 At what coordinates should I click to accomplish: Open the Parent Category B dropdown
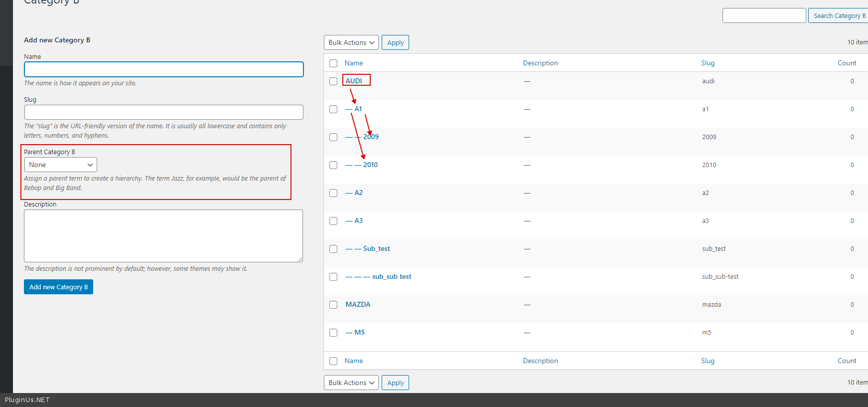[60, 165]
